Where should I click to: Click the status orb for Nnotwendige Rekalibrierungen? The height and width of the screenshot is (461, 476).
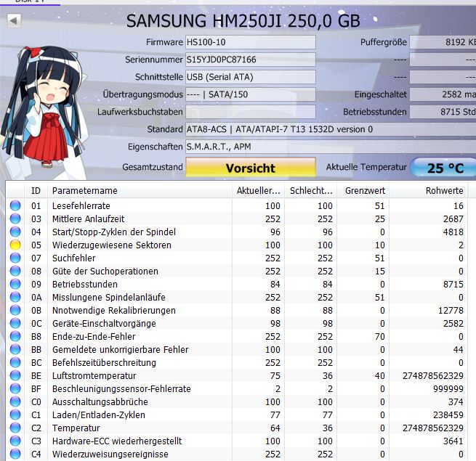tap(15, 310)
